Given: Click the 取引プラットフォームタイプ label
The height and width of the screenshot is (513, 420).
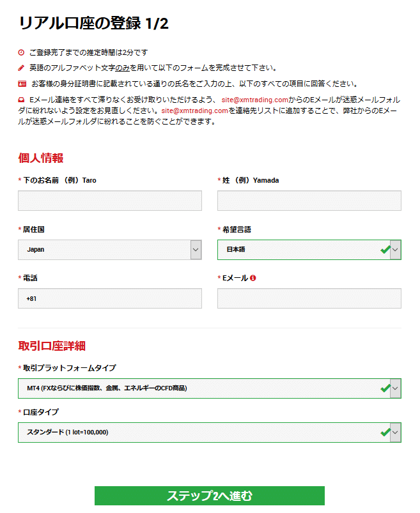Looking at the screenshot, I should 70,368.
